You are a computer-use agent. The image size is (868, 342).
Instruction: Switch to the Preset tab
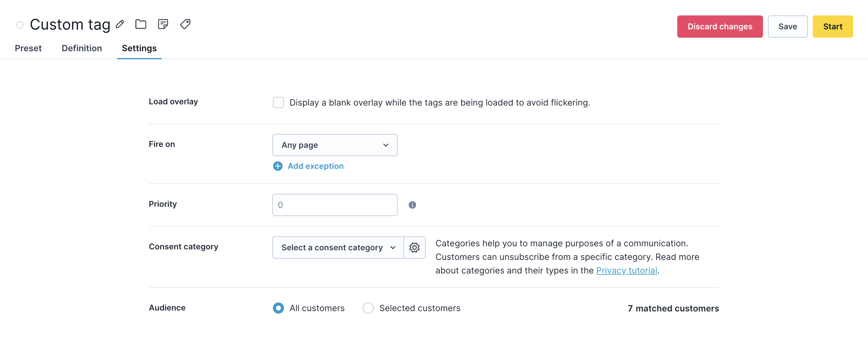click(28, 48)
